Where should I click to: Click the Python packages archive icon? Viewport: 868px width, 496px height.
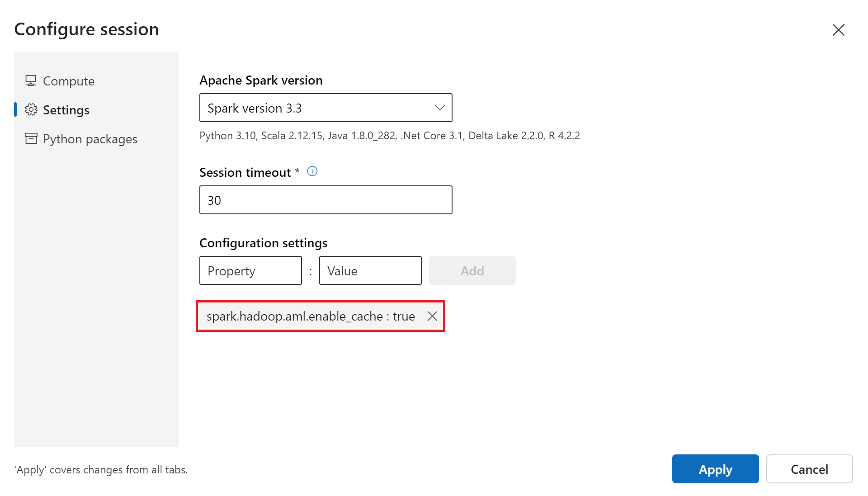coord(31,138)
